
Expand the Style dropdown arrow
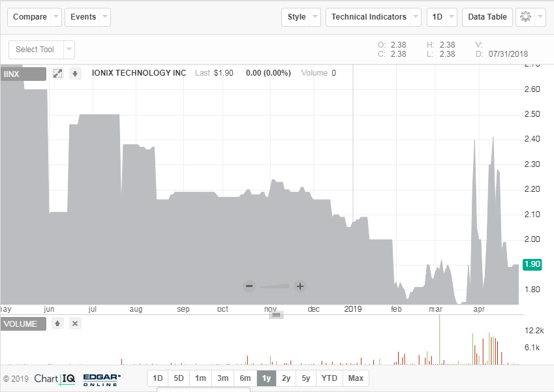pos(316,17)
